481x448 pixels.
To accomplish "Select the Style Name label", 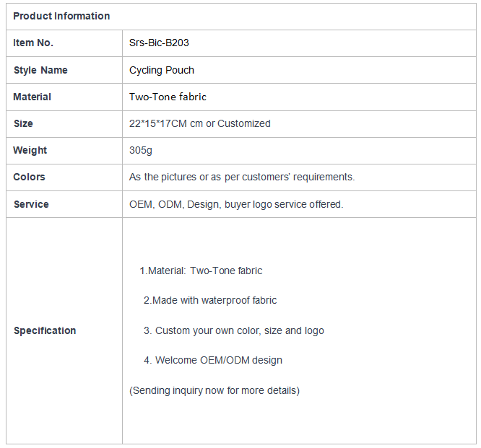I will click(x=40, y=70).
